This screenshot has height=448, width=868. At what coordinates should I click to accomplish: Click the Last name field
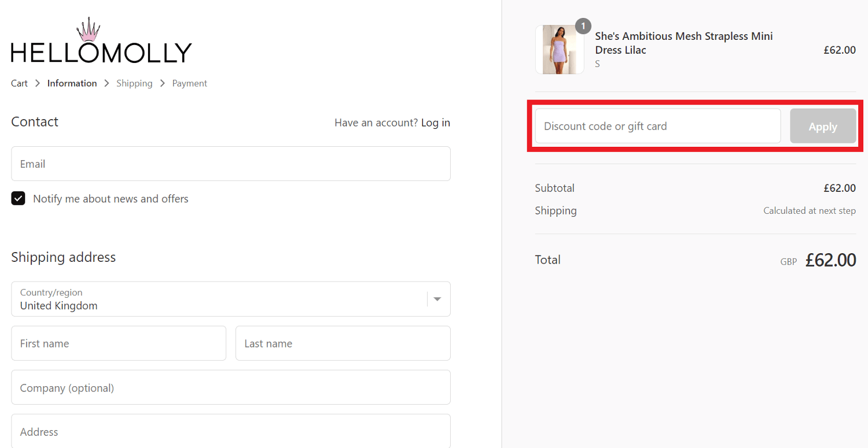point(343,343)
